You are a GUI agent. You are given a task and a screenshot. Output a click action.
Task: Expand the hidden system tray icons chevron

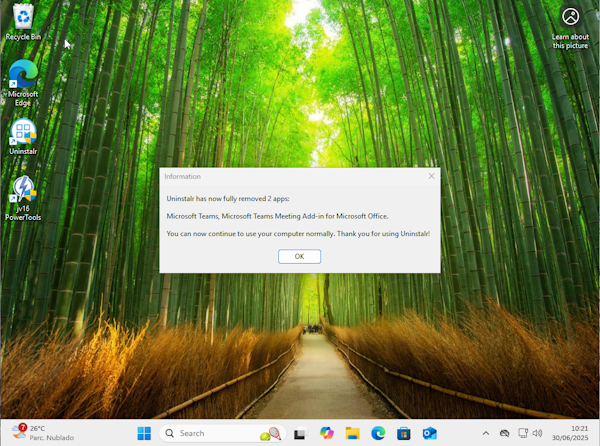[x=486, y=433]
